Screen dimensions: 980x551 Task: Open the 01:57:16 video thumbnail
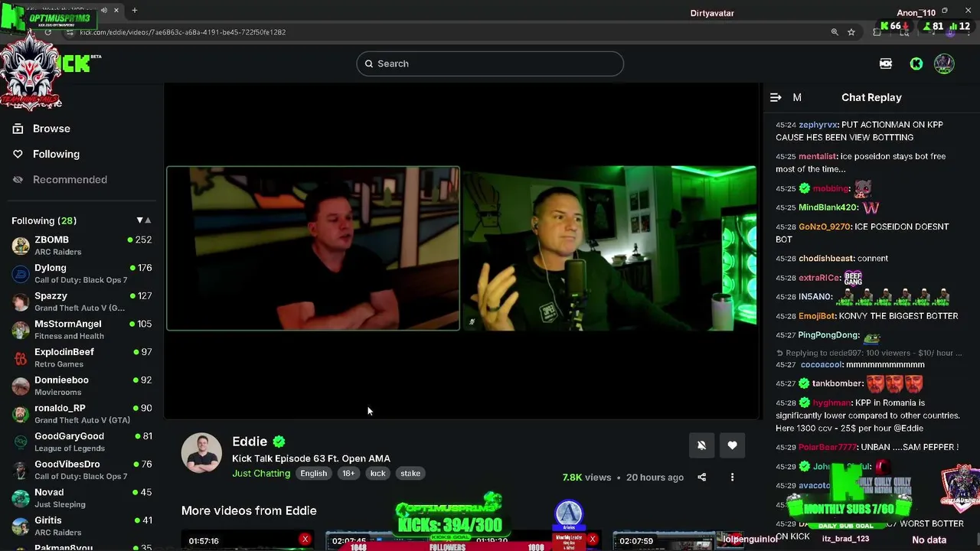(247, 540)
